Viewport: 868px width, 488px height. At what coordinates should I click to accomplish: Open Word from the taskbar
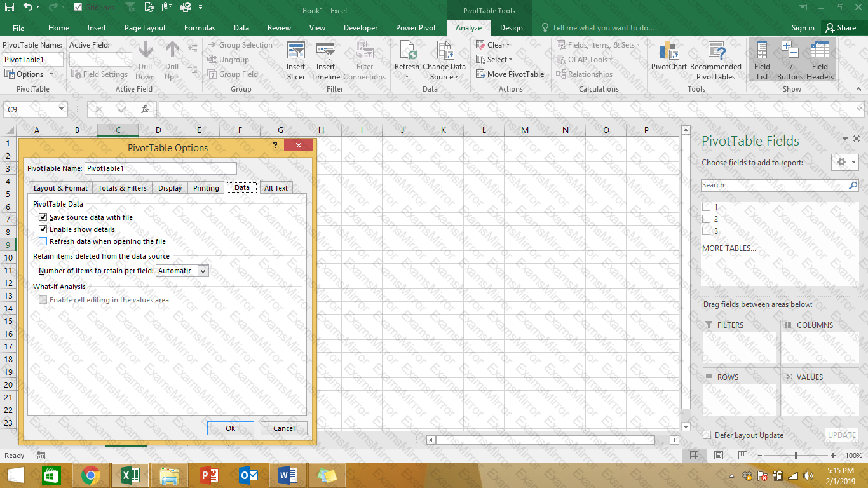coord(288,475)
